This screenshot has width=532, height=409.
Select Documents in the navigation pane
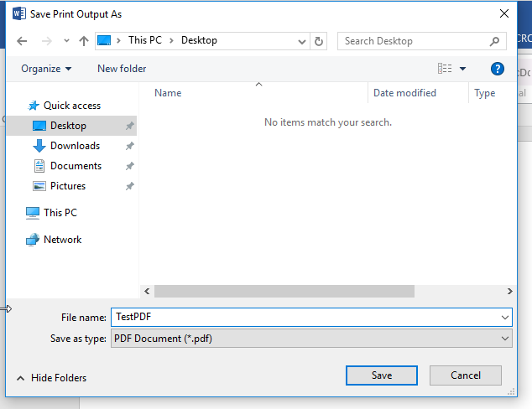point(76,166)
